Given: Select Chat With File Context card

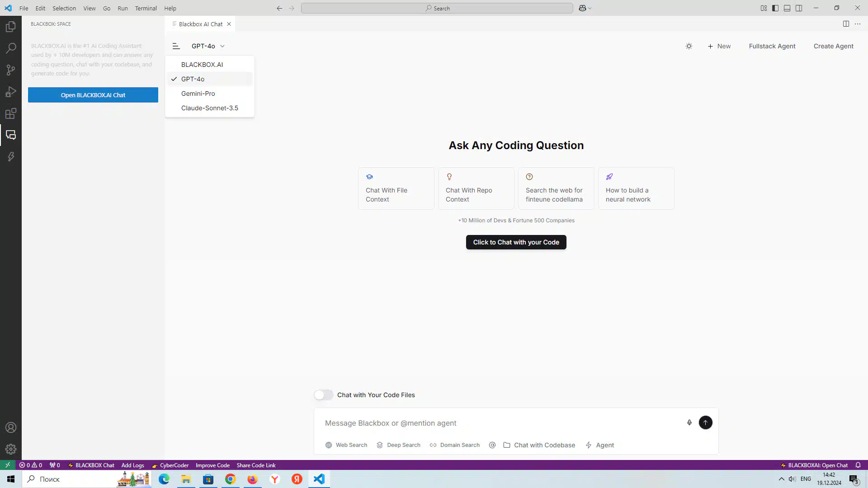Looking at the screenshot, I should 396,188.
